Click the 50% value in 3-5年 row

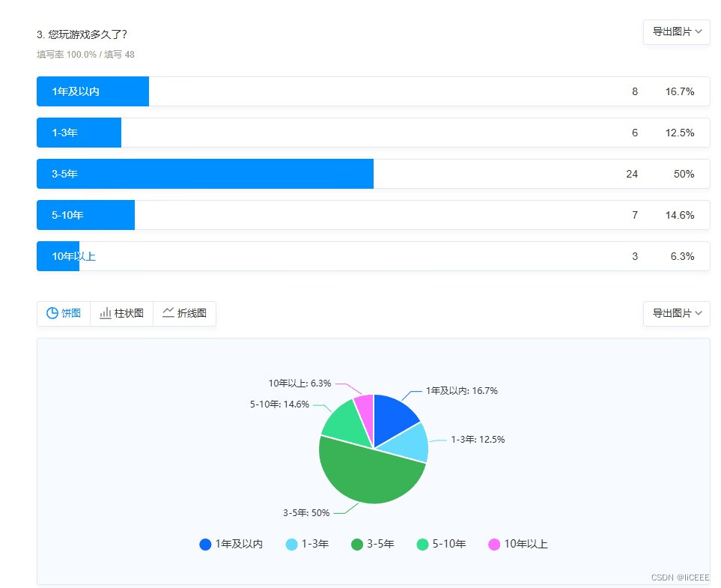coord(684,174)
